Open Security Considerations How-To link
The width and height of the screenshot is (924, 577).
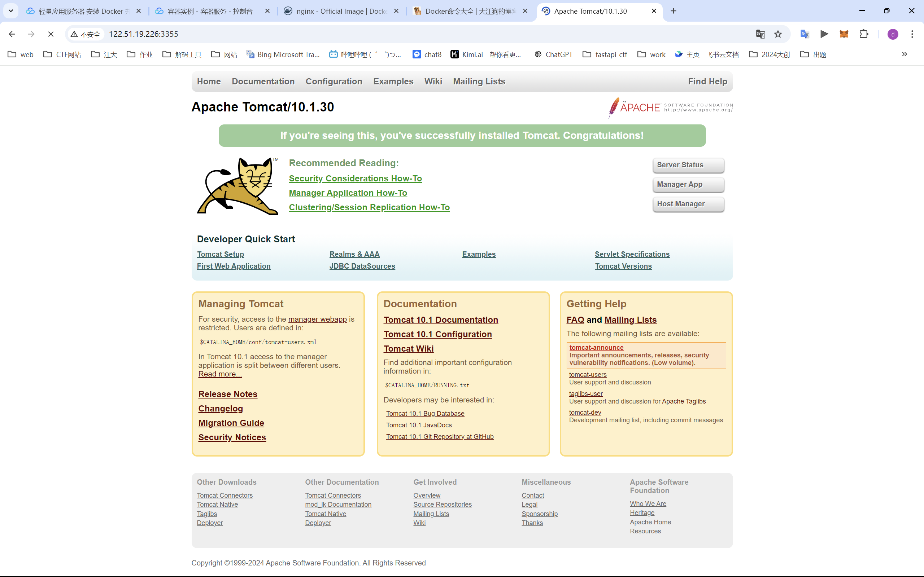(355, 178)
